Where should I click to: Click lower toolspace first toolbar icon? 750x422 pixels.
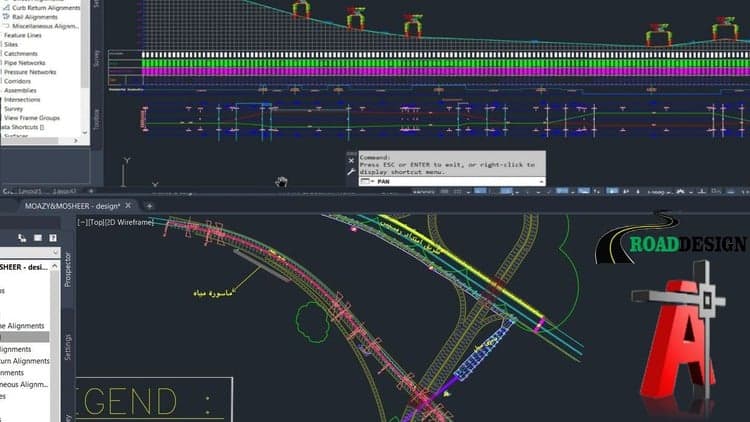[22, 238]
